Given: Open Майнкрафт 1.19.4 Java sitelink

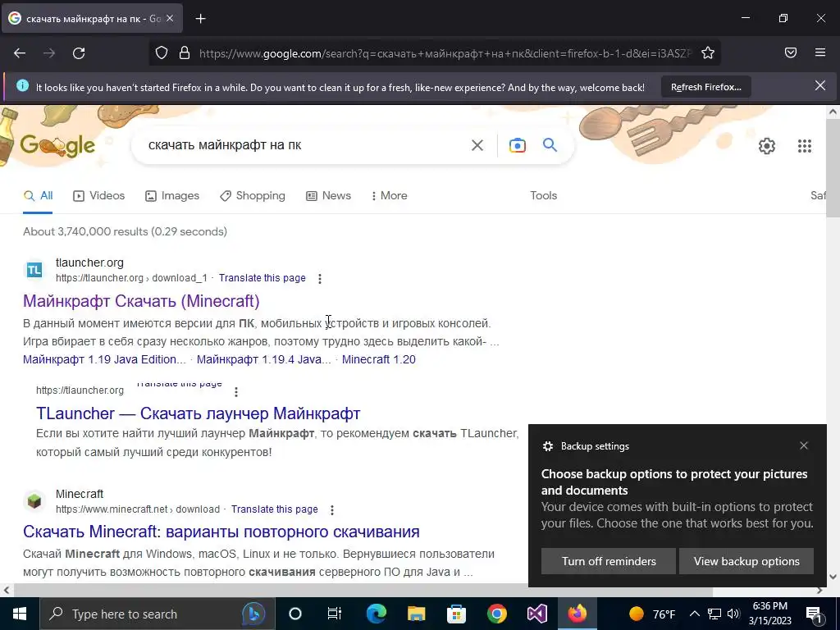Looking at the screenshot, I should point(263,359).
